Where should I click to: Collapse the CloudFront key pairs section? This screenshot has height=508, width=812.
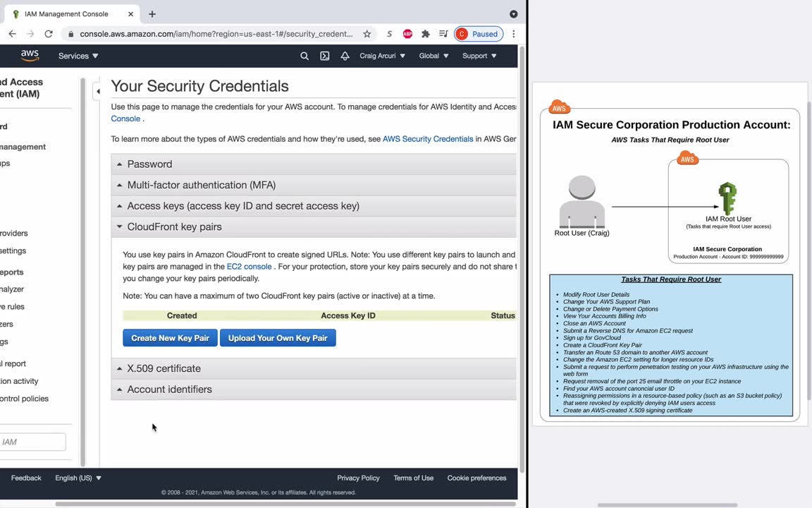[x=314, y=226]
